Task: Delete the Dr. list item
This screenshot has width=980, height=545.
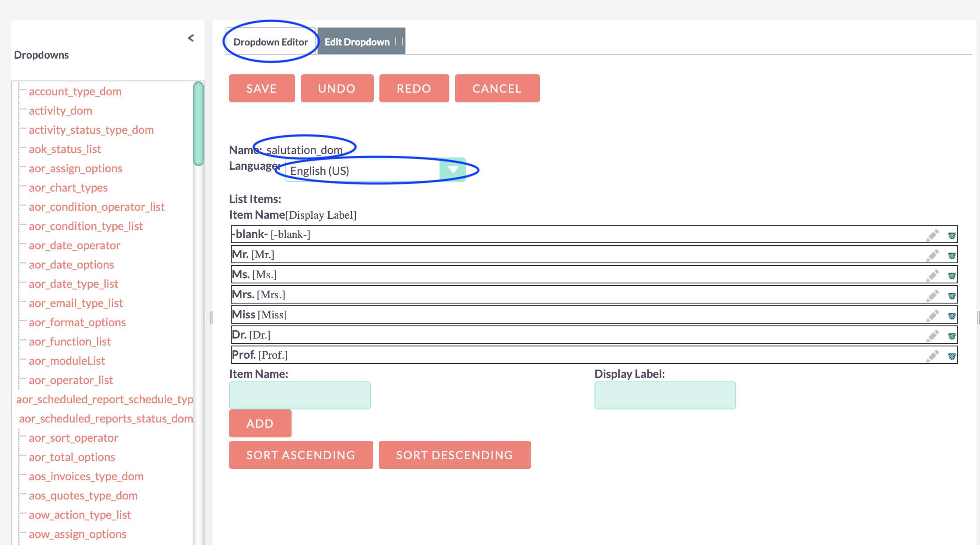Action: tap(952, 336)
